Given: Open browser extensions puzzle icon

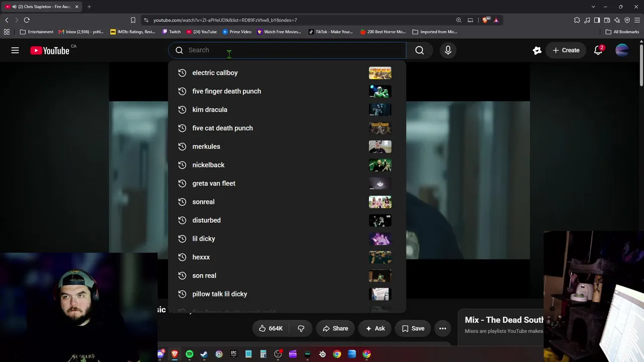Looking at the screenshot, I should [x=577, y=20].
